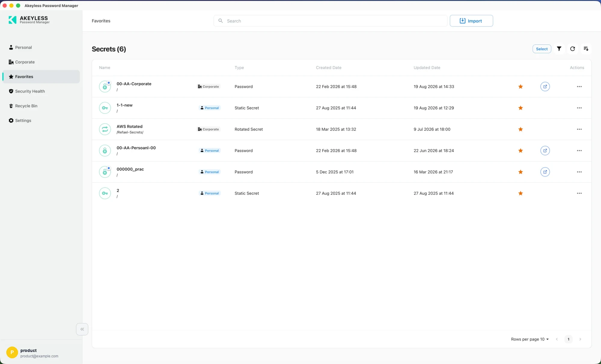Image resolution: width=601 pixels, height=364 pixels.
Task: Open actions menu for AWS Rotated
Action: 579,129
